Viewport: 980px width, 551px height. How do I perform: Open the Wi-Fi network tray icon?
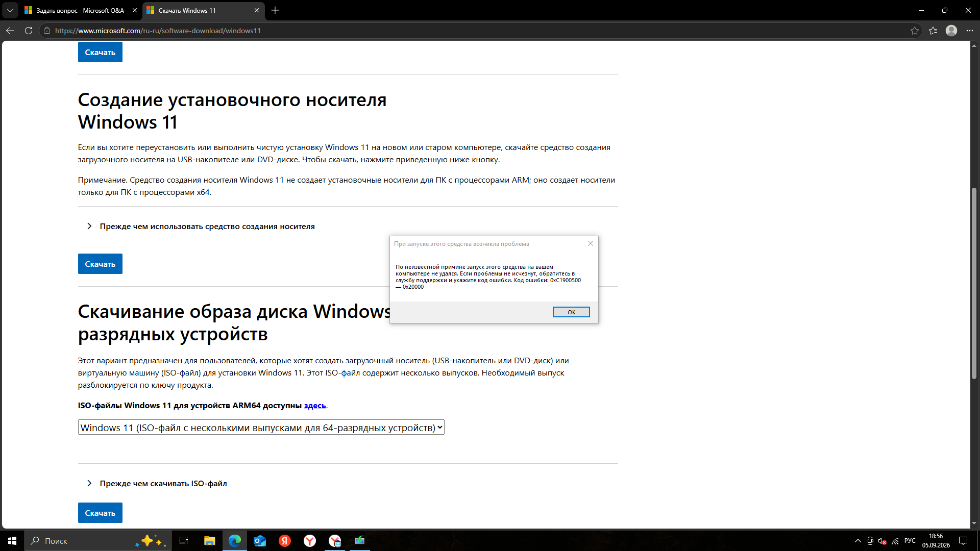tap(895, 541)
